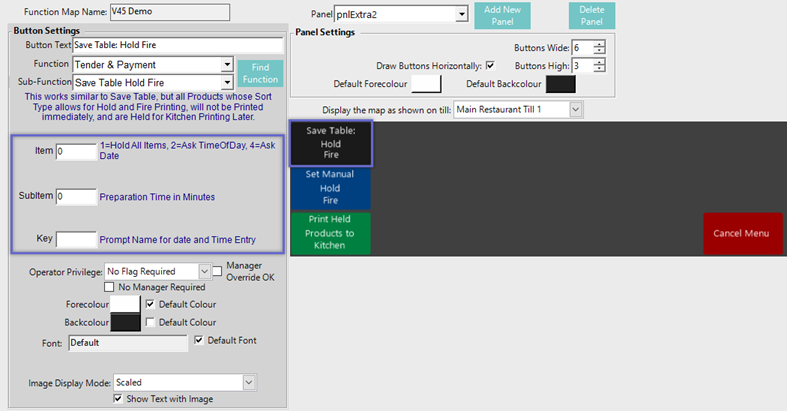Click the Key input field
787x411 pixels.
[x=76, y=239]
